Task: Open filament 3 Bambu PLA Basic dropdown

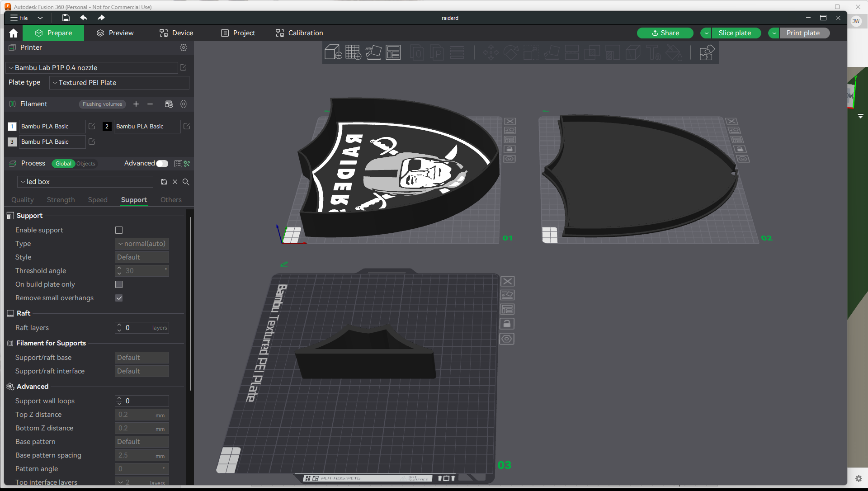Action: pos(52,142)
